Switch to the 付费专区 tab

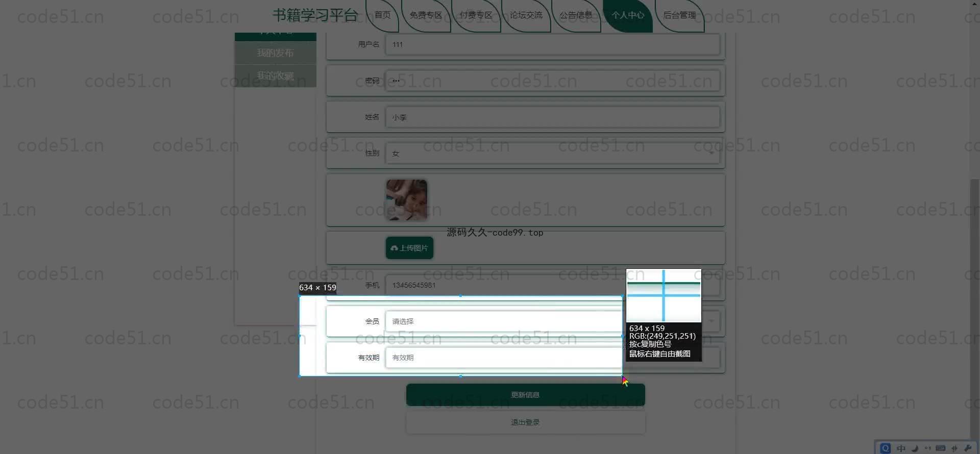coord(476,15)
